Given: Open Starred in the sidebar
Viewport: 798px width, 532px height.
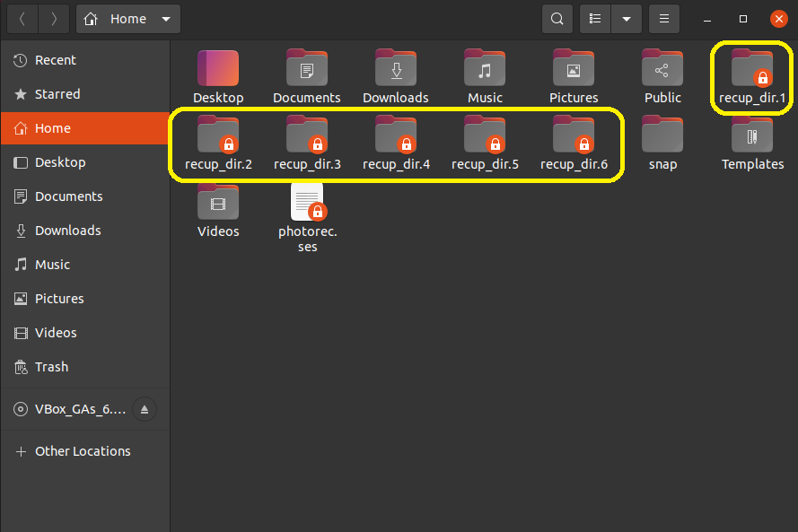Looking at the screenshot, I should [85, 94].
